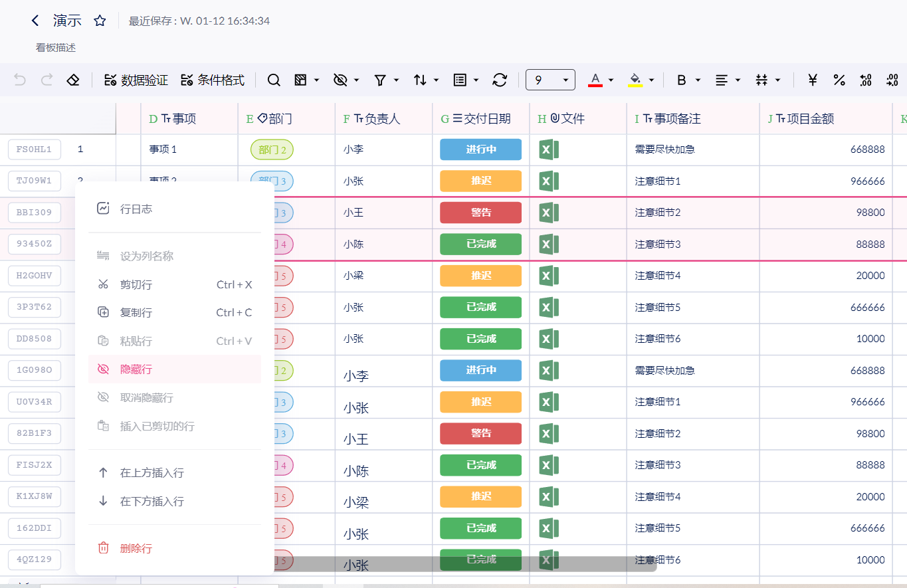
Task: Choose 隐藏行 from context menu
Action: pos(175,369)
